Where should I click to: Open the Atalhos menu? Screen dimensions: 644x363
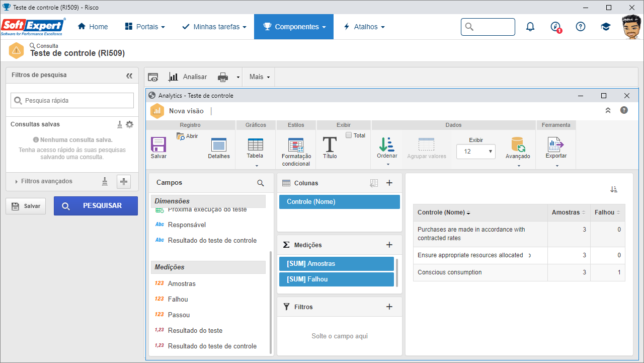coord(364,27)
